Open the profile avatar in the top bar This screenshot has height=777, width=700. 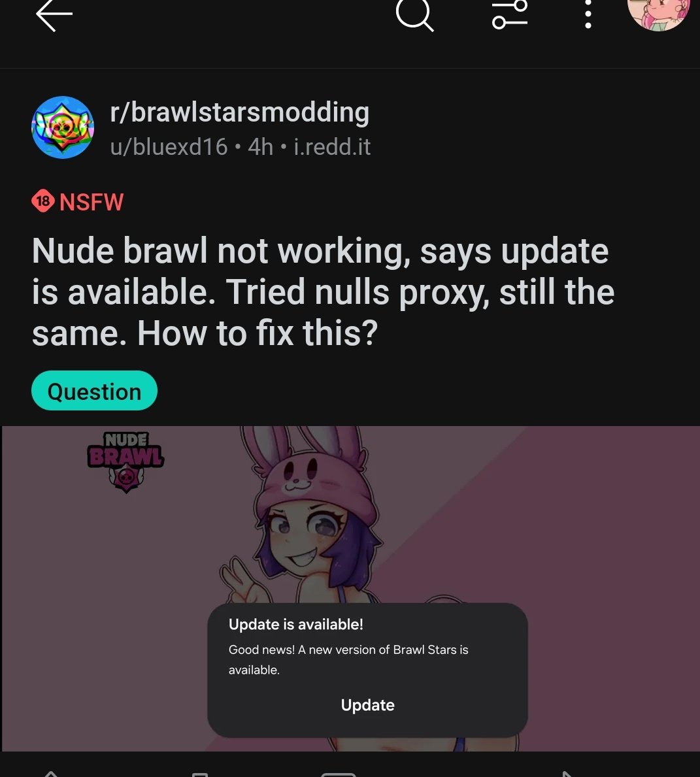[658, 13]
